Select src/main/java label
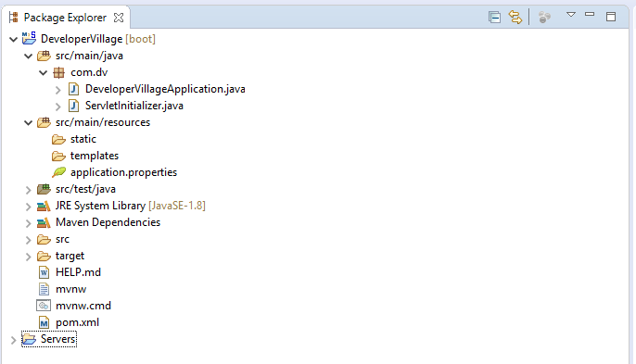Image resolution: width=636 pixels, height=364 pixels. (x=89, y=56)
